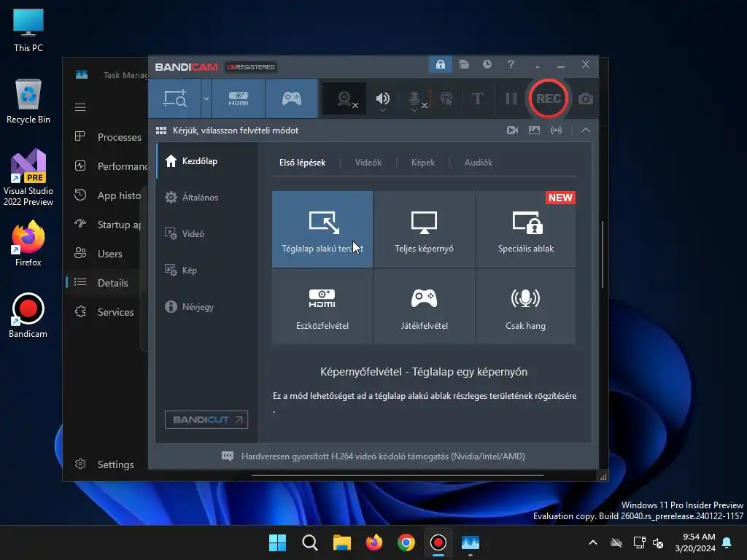Switch to the Audiók tab
The width and height of the screenshot is (747, 560).
tap(479, 163)
